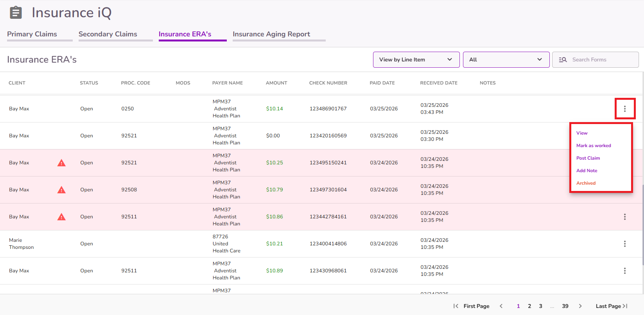Click the search forms magnifier icon
Viewport: 644px width, 315px height.
click(563, 60)
